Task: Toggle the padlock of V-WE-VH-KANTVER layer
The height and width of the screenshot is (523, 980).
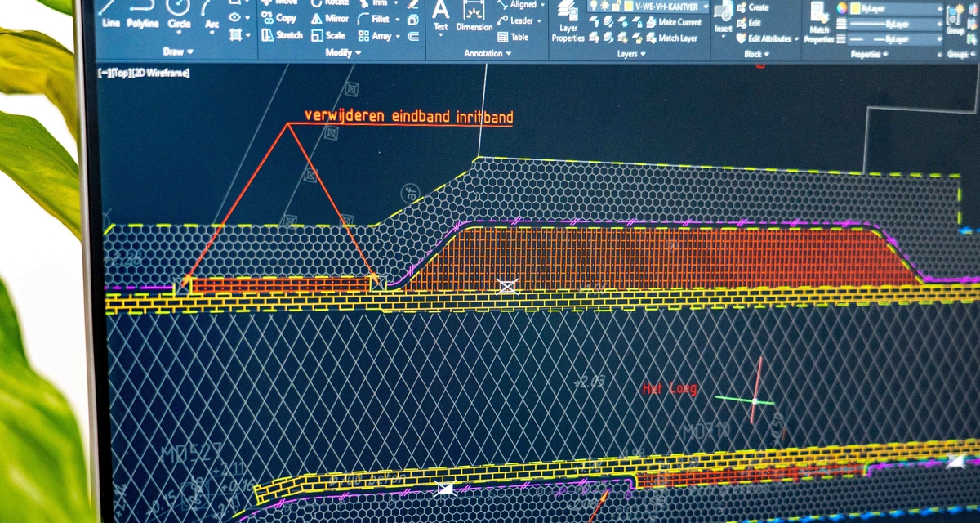Action: tap(617, 6)
